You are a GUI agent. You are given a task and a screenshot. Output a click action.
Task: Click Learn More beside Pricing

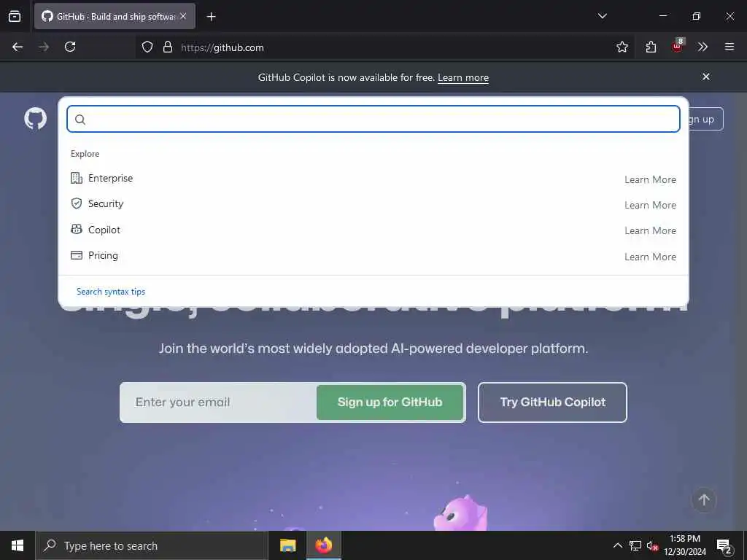pyautogui.click(x=650, y=257)
